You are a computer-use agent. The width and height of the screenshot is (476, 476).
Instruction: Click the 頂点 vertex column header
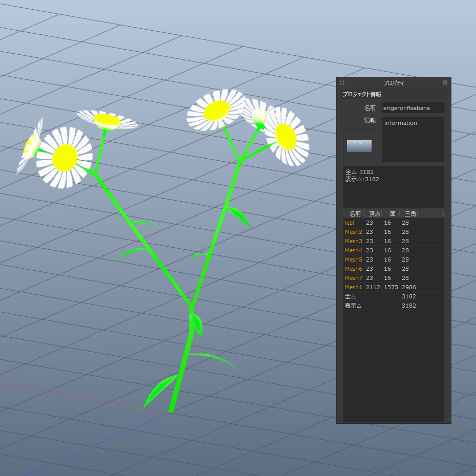(x=374, y=213)
